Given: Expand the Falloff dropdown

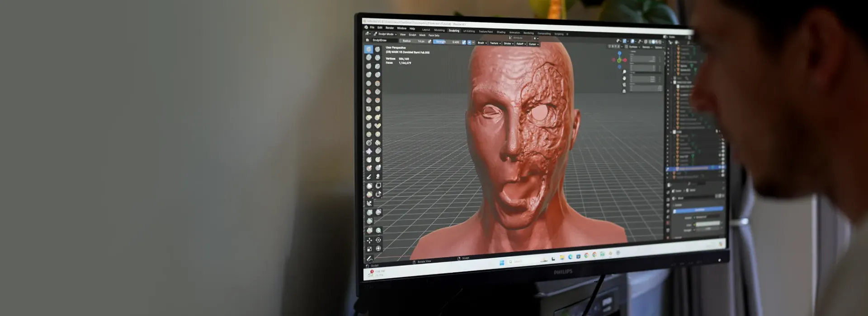Looking at the screenshot, I should (521, 44).
